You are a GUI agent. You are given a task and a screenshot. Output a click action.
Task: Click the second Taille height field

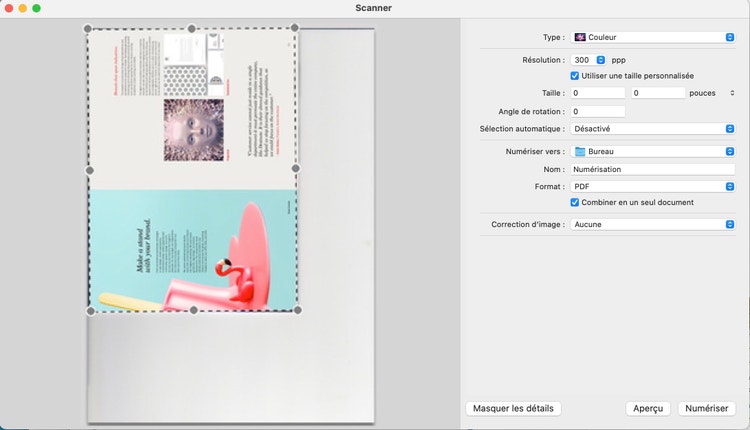coord(658,93)
